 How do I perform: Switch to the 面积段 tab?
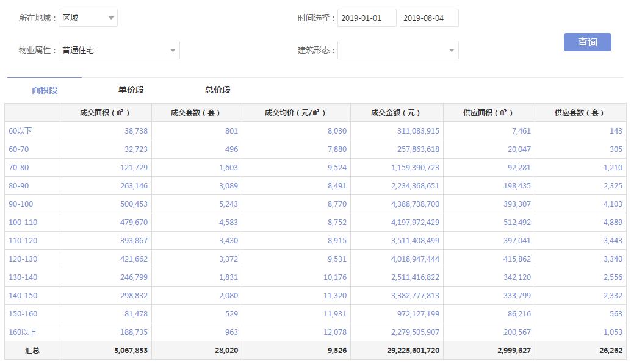45,90
